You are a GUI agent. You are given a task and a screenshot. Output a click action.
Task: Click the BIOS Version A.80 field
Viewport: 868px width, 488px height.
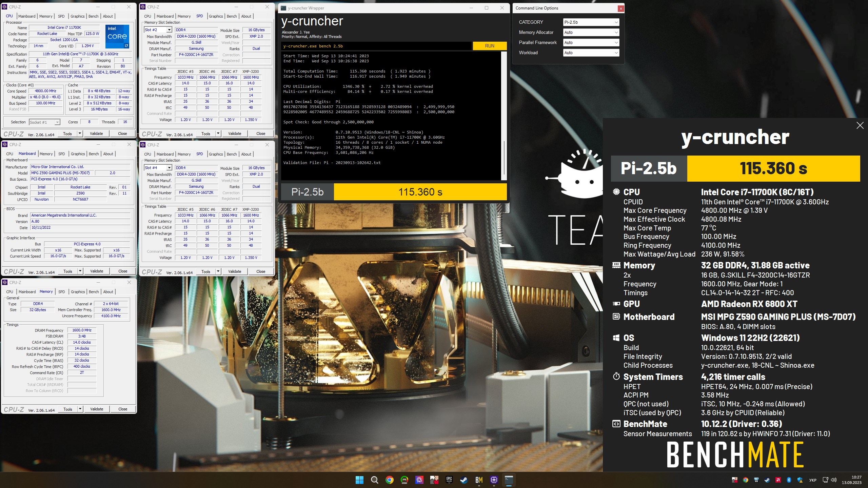pyautogui.click(x=80, y=221)
